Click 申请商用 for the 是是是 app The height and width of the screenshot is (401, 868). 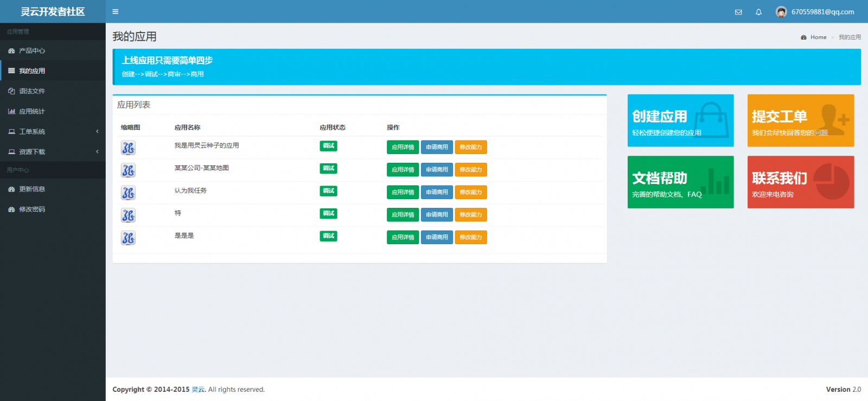pyautogui.click(x=437, y=237)
